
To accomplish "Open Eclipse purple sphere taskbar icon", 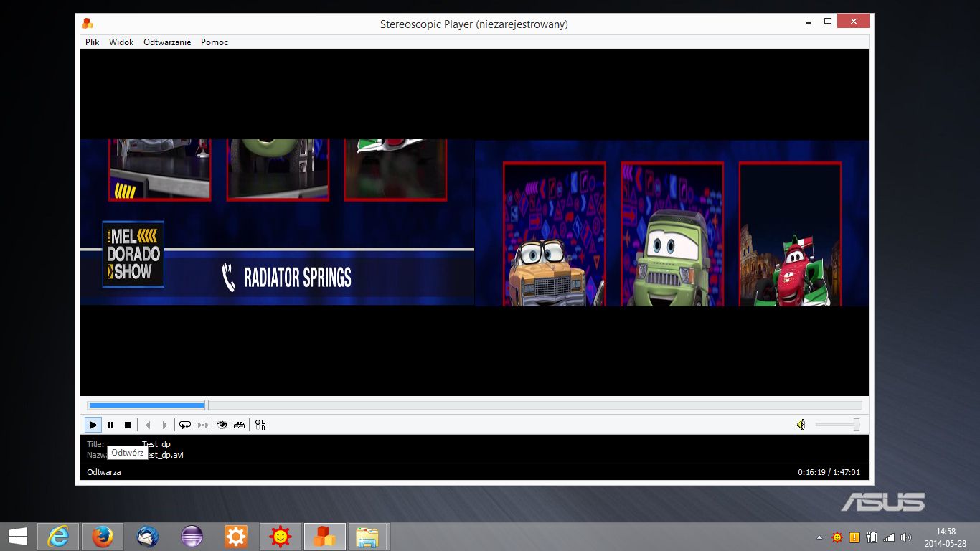I will point(192,536).
